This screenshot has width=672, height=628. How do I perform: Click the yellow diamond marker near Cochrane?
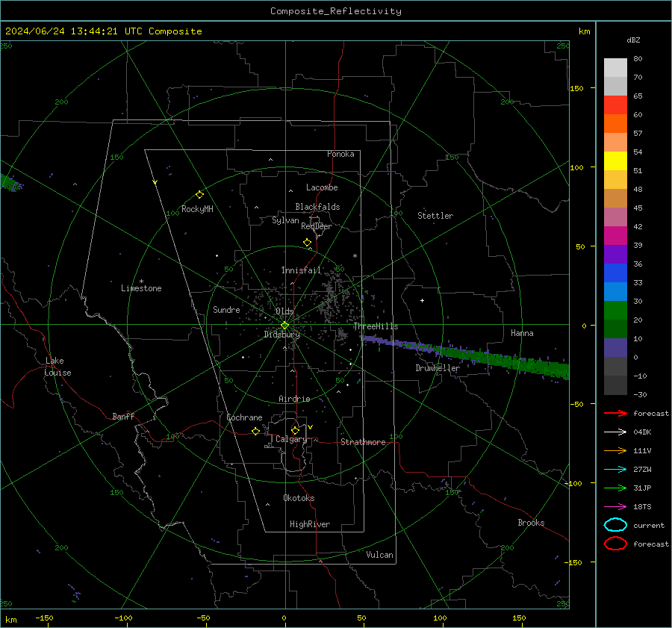(x=256, y=431)
